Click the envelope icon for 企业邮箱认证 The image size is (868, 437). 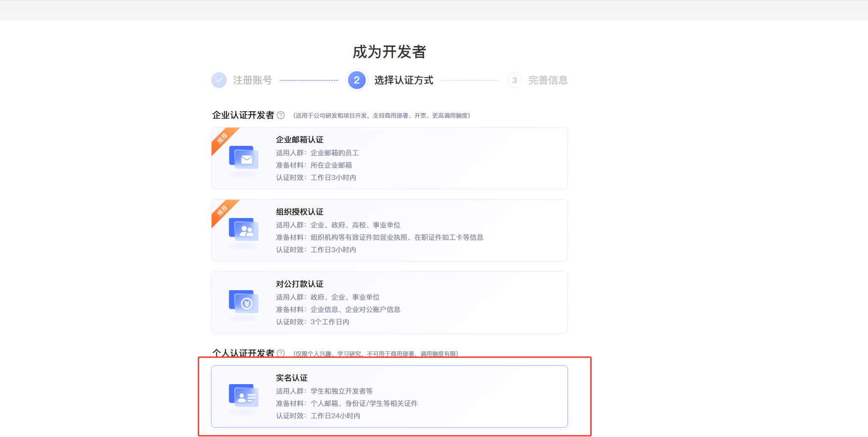(x=244, y=158)
